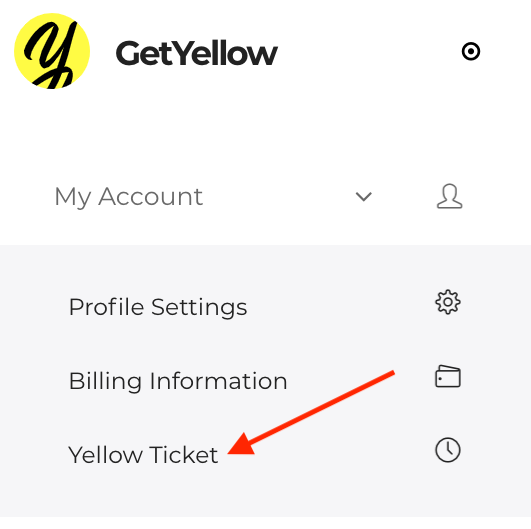Collapse My Account using the chevron arrow
531x529 pixels.
[364, 196]
